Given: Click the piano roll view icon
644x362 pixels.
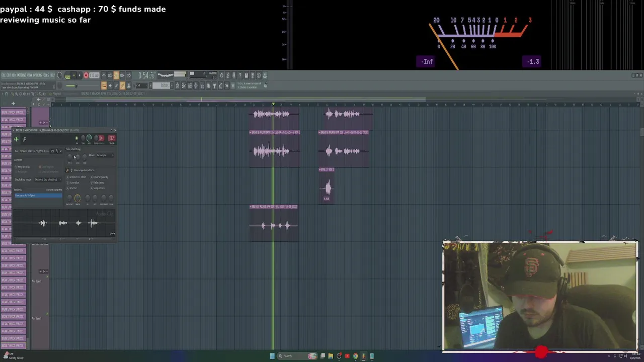Looking at the screenshot, I should [184, 85].
